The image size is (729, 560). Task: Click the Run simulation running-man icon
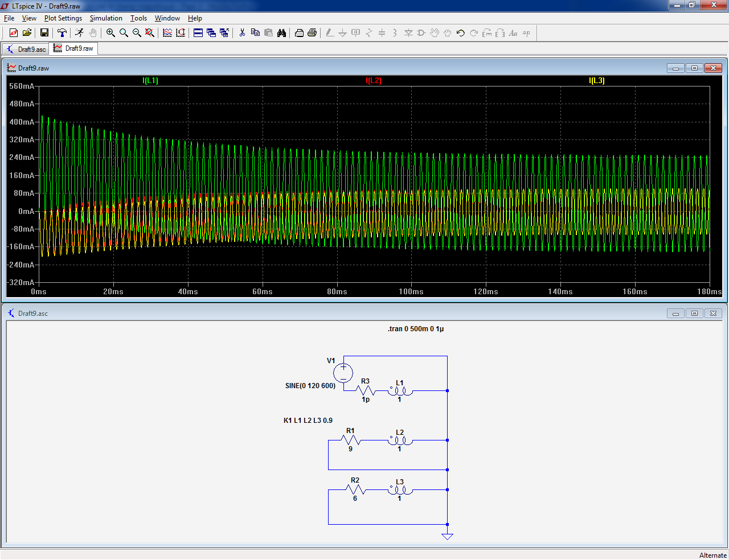[79, 33]
